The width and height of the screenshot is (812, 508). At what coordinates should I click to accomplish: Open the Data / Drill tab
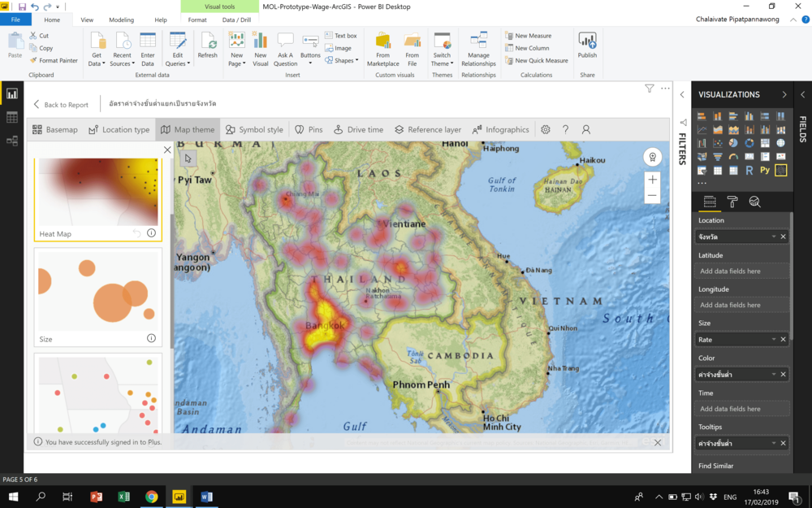pyautogui.click(x=238, y=20)
